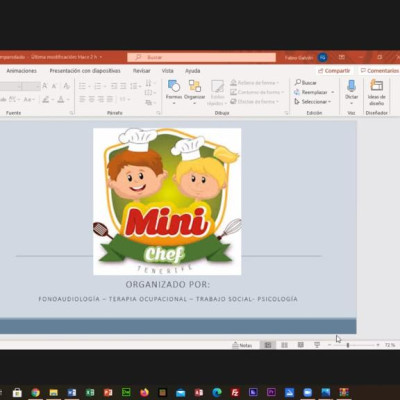Toggle slide sorter view
This screenshot has height=400, width=400.
point(284,345)
